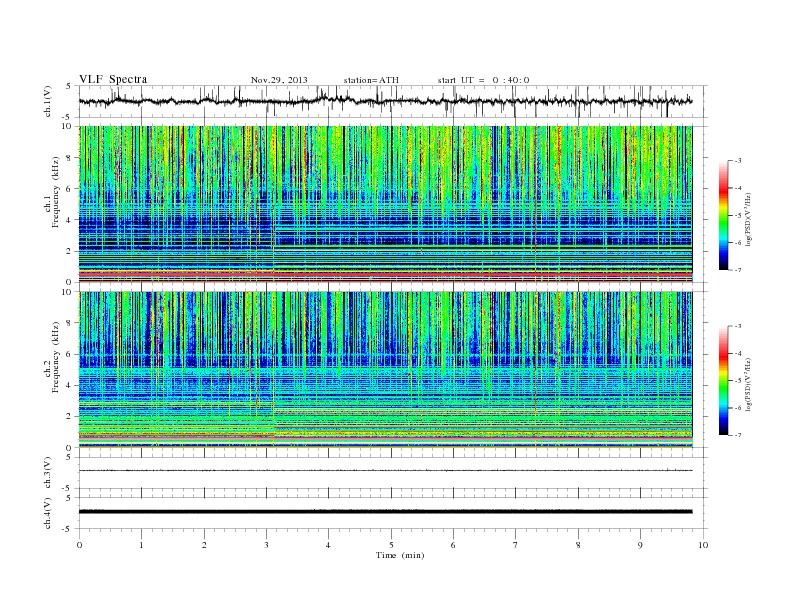The height and width of the screenshot is (612, 792).
Task: Click the "ch.3(V)" axis label
Action: click(48, 473)
